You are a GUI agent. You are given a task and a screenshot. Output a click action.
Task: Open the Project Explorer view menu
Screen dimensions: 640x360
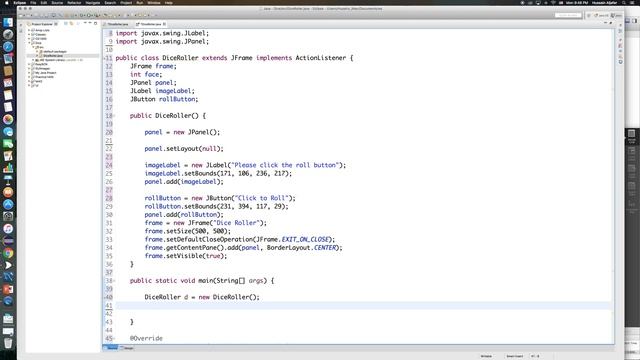tap(85, 23)
